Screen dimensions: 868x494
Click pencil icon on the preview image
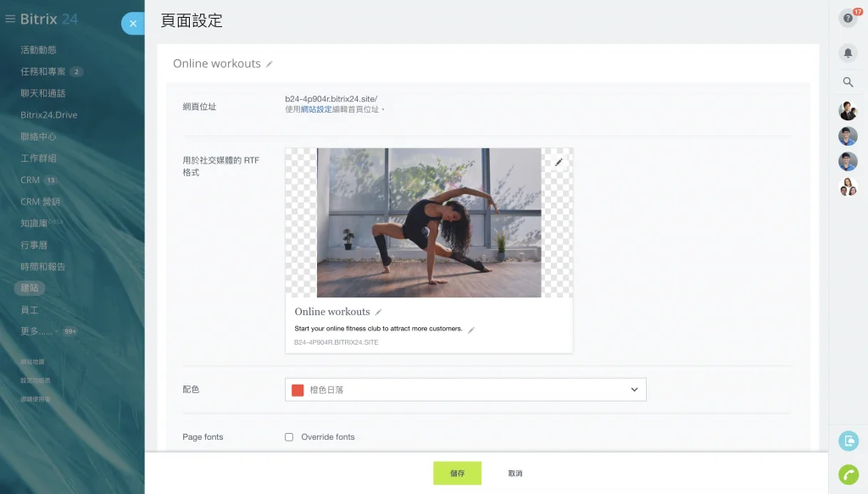(559, 162)
